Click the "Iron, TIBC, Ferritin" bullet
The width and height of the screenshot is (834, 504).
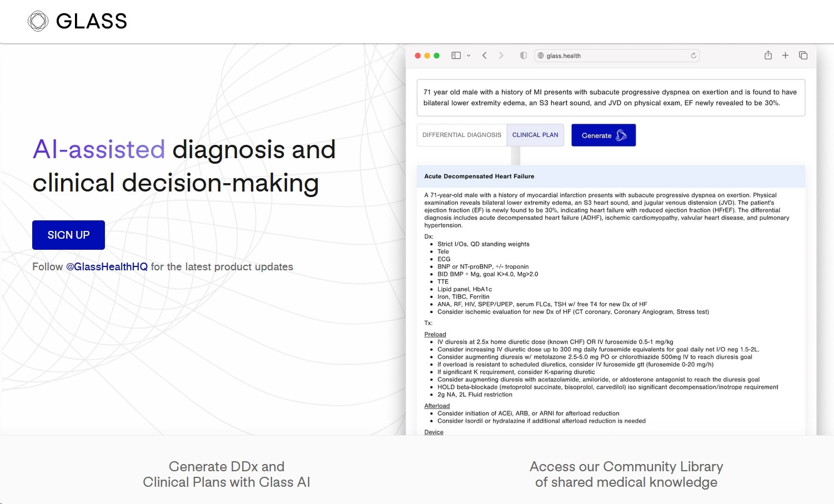464,297
